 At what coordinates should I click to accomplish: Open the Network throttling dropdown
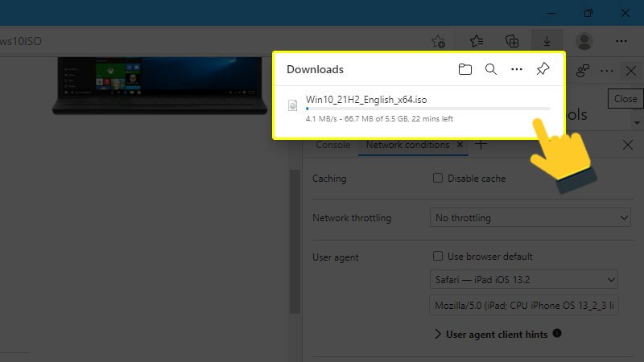tap(530, 217)
